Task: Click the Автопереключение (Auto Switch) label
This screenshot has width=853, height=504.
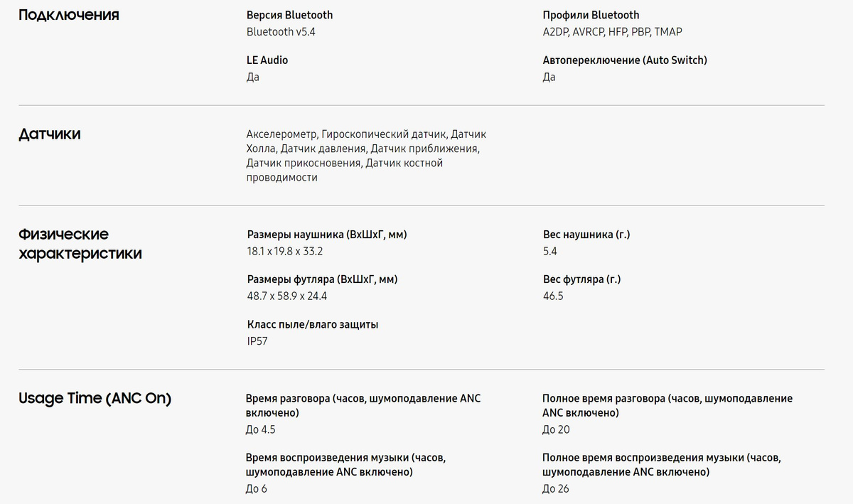Action: [x=625, y=60]
